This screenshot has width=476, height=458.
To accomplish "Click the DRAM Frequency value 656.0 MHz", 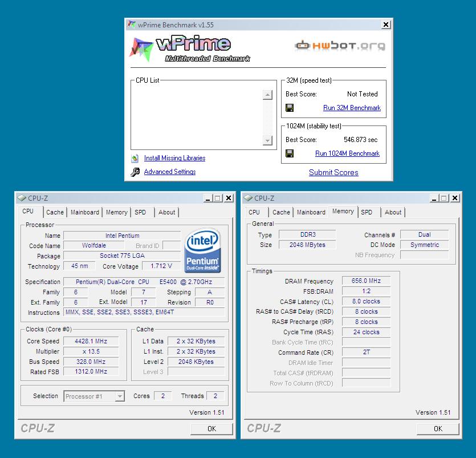I will pyautogui.click(x=366, y=281).
